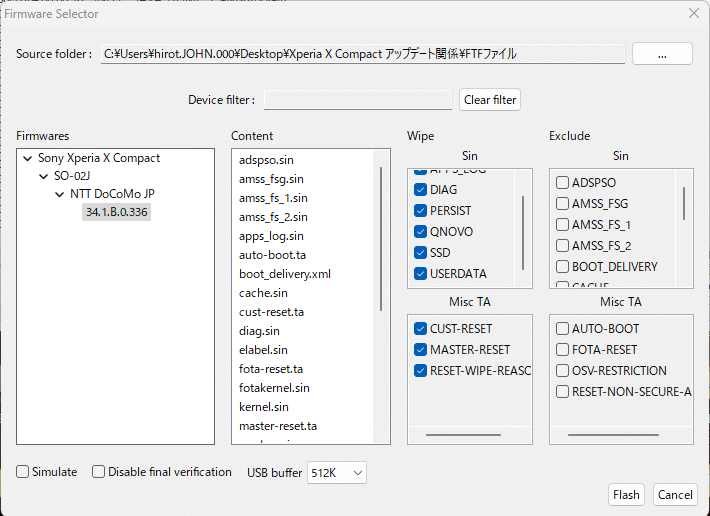Select fotakernel.sin in Content list
The width and height of the screenshot is (710, 516).
(274, 388)
